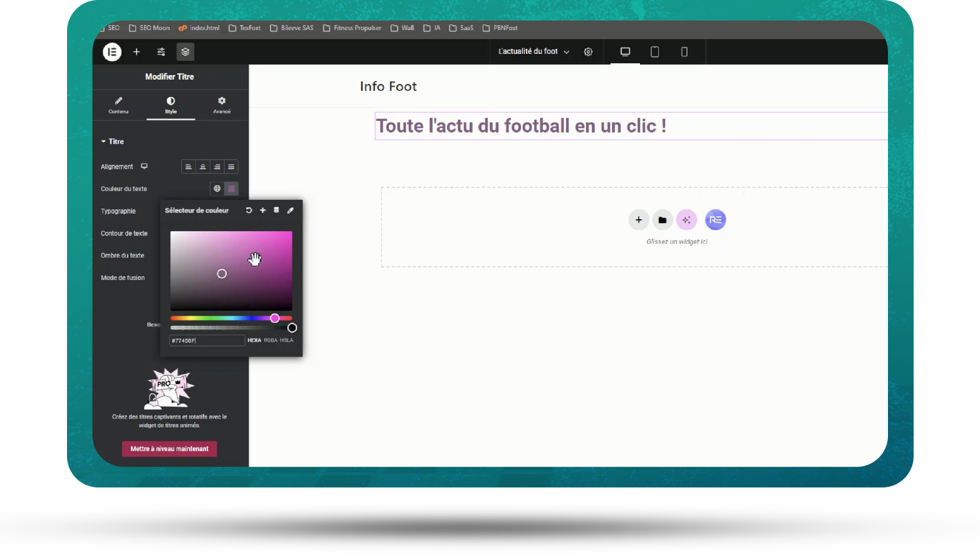Reset the color with the undo icon
This screenshot has height=557, width=980.
[x=249, y=211]
